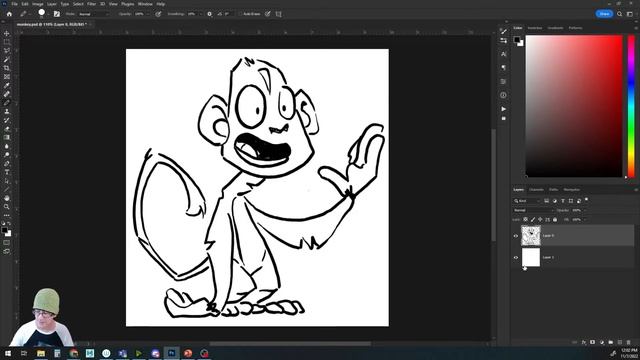Select the Move tool

point(7,33)
